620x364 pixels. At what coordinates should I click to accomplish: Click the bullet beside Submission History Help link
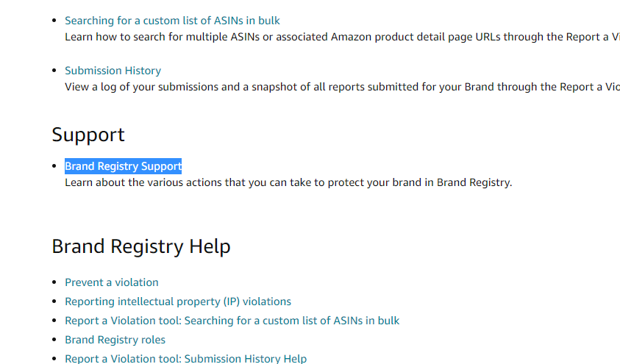click(x=54, y=359)
